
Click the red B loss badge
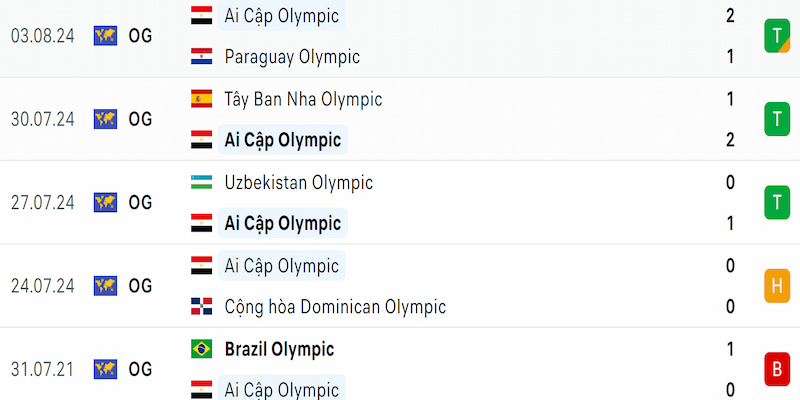click(777, 369)
